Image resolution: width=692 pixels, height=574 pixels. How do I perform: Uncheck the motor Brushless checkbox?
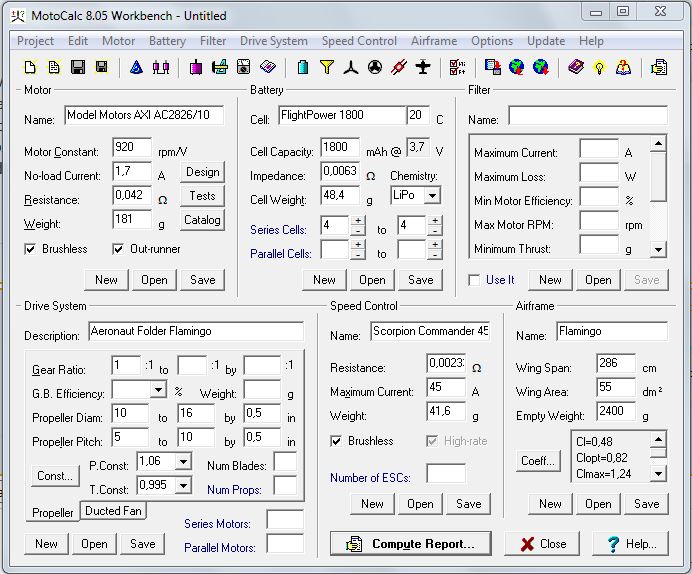[31, 249]
